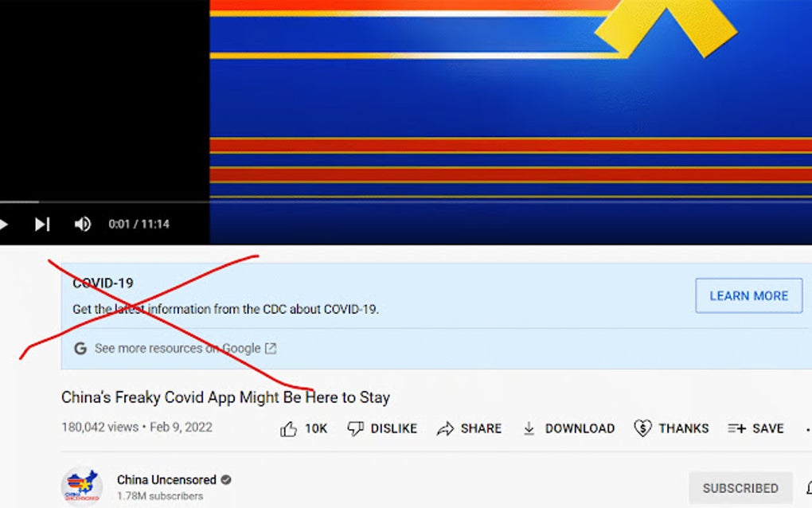Click the COVID-19 panel heading
This screenshot has height=508, width=812.
click(x=103, y=283)
